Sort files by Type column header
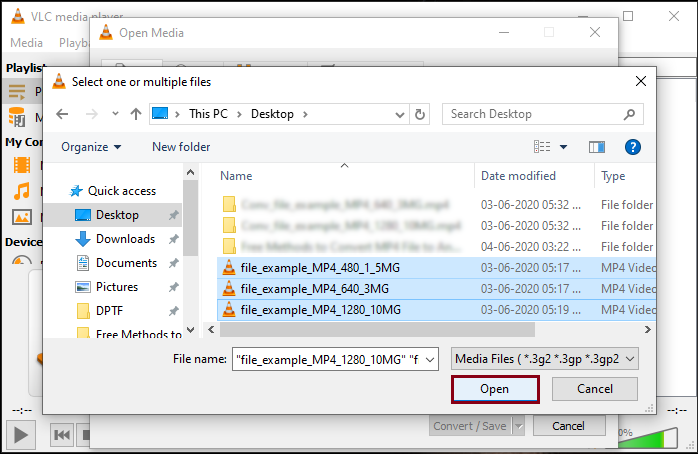 coord(613,176)
